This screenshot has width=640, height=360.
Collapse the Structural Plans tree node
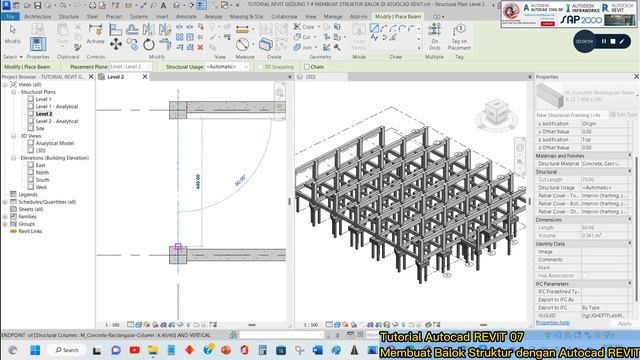point(13,92)
